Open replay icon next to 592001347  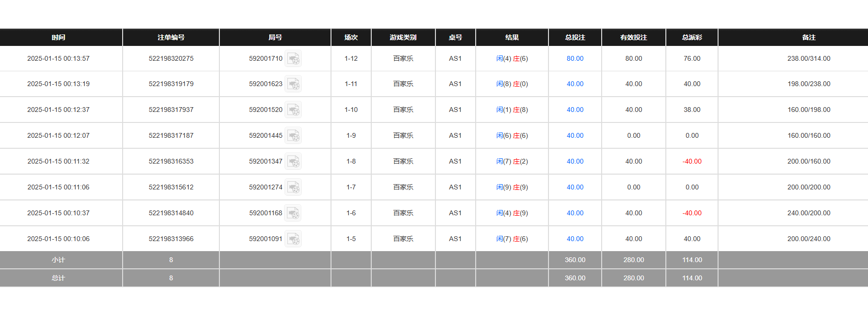click(x=293, y=162)
